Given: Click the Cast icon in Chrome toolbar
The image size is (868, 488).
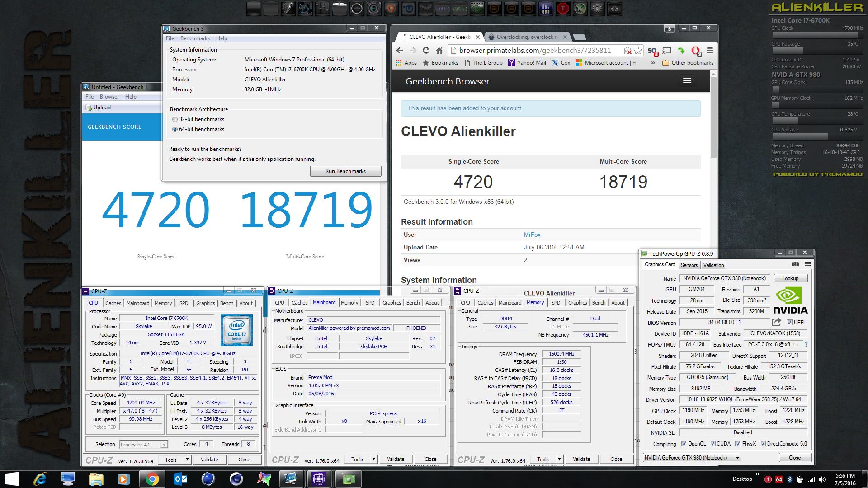Looking at the screenshot, I should (667, 51).
